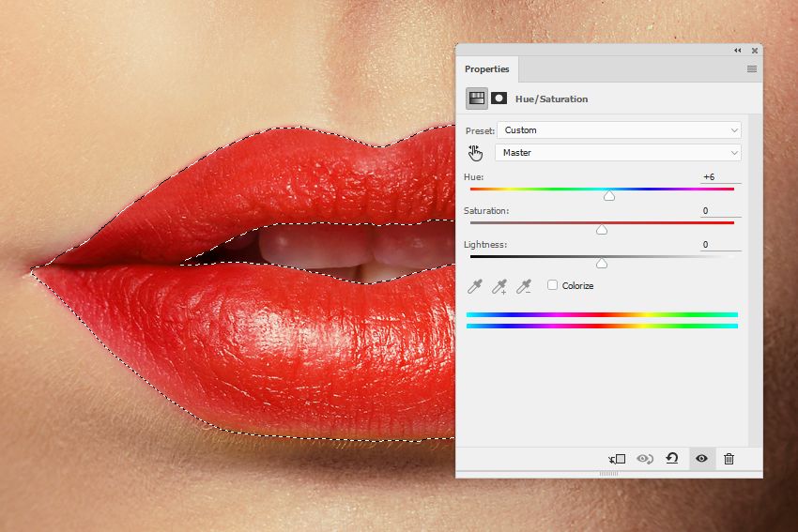Open the Master channel dropdown
Screen dimensions: 798x532
(618, 153)
